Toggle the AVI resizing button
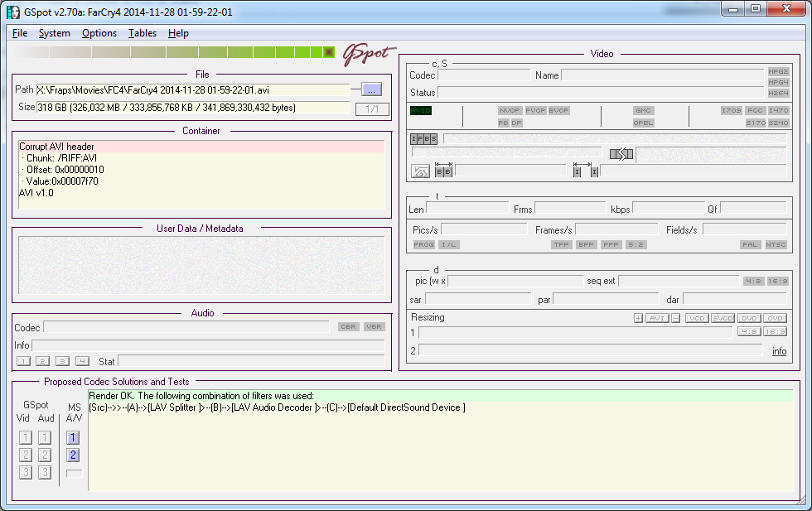Image resolution: width=812 pixels, height=511 pixels. point(657,318)
